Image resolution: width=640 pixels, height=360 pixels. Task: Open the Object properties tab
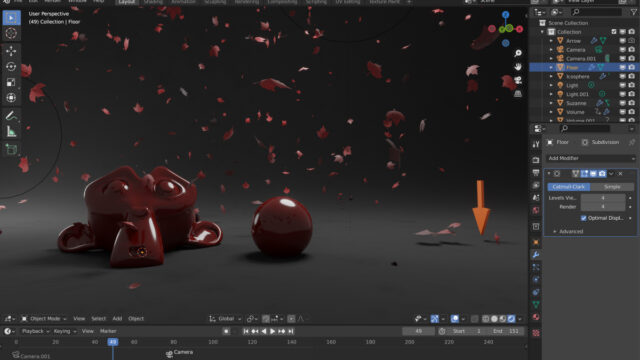tap(536, 242)
